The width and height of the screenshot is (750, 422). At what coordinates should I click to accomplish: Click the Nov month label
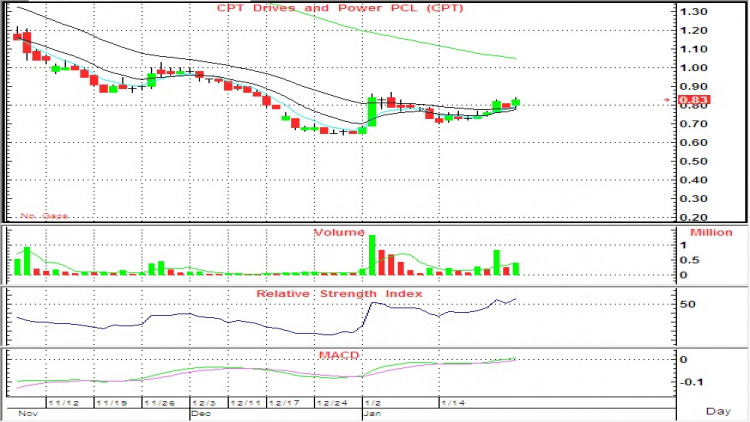pos(28,413)
